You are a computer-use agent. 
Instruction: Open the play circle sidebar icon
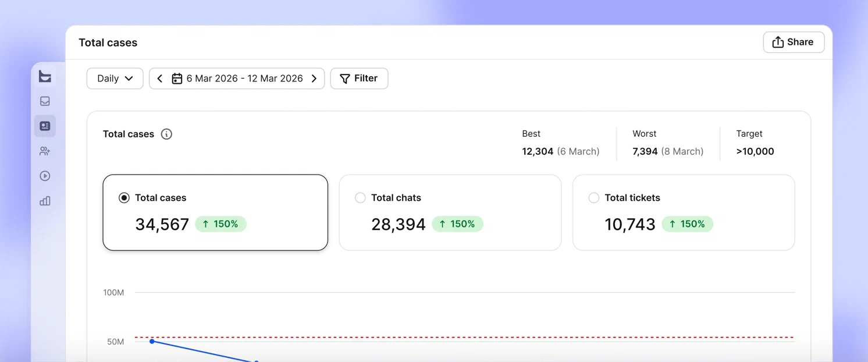[45, 176]
